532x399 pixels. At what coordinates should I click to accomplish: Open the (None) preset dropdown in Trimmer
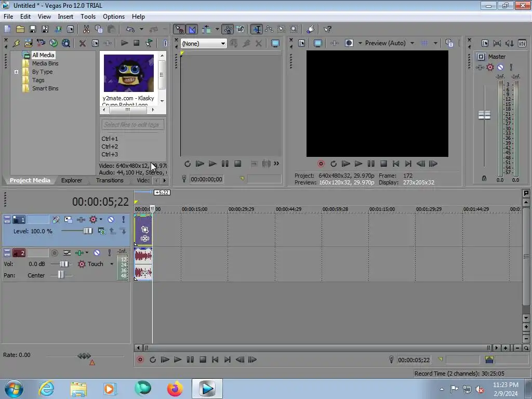pyautogui.click(x=204, y=44)
